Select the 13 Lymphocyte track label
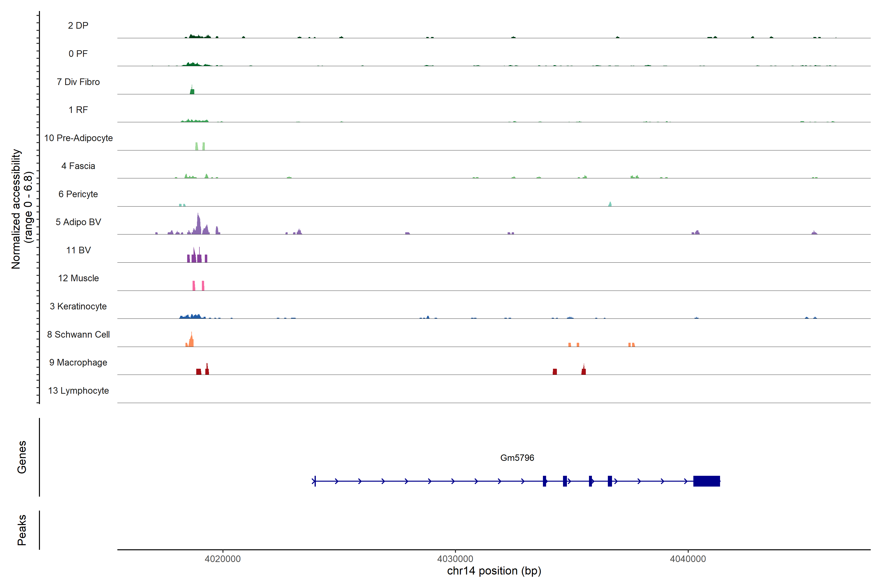Screen dimensions: 882x588 [x=78, y=390]
